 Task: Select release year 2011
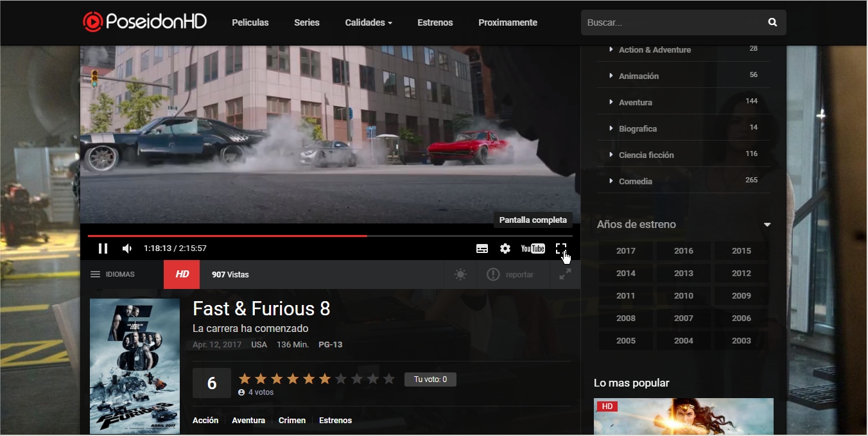pyautogui.click(x=626, y=296)
